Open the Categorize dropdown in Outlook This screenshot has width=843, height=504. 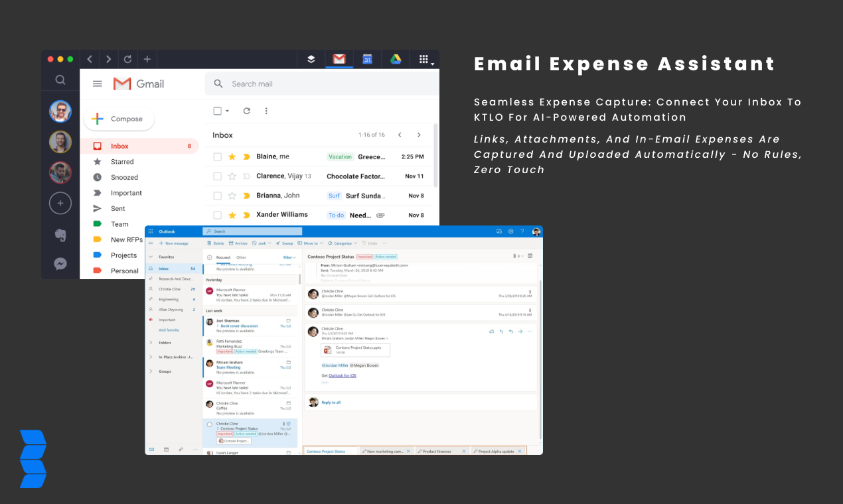click(x=343, y=243)
